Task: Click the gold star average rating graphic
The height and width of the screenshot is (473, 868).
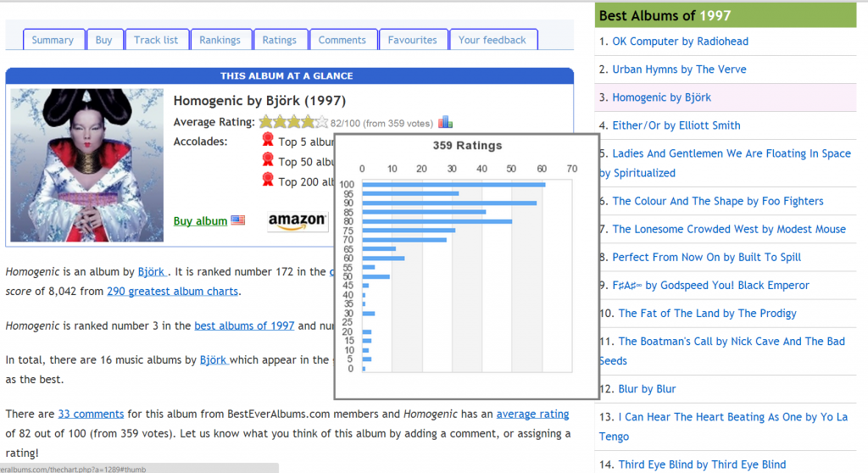Action: tap(292, 122)
